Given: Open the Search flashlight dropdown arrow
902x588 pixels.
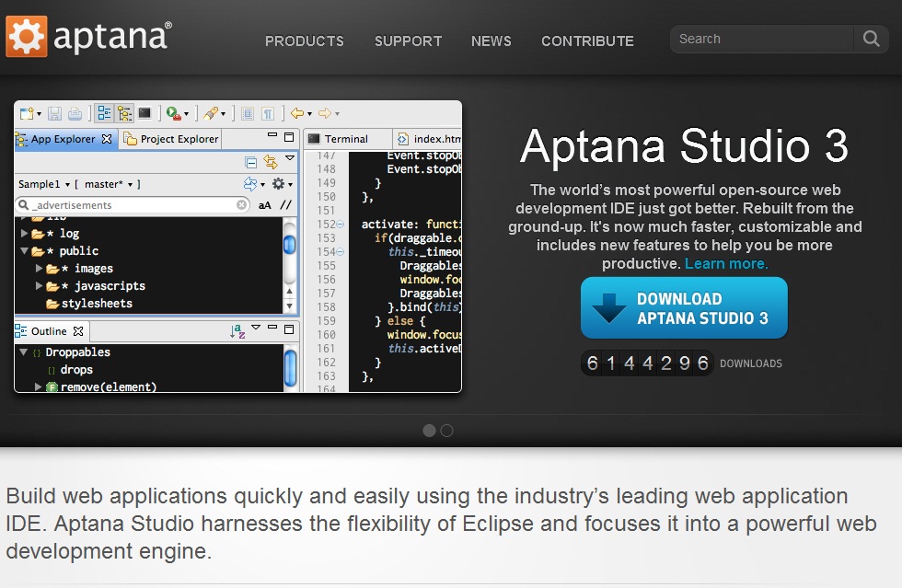Looking at the screenshot, I should pos(223,114).
